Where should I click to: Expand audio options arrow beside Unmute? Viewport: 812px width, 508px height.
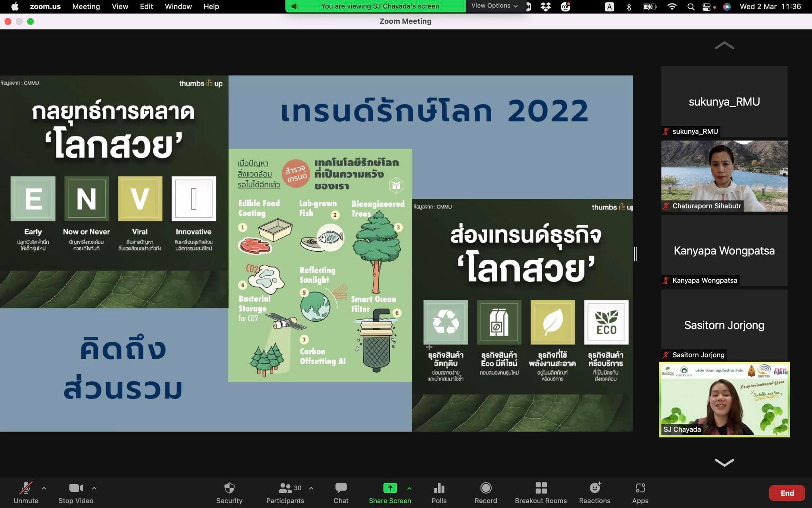[44, 488]
